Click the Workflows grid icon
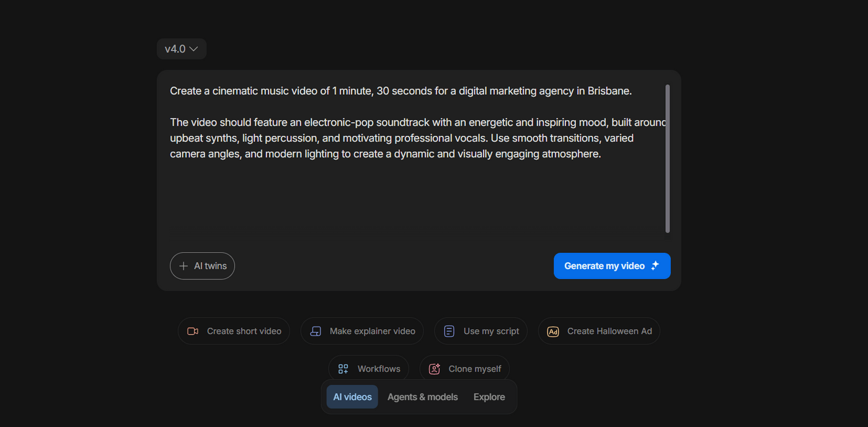 343,369
